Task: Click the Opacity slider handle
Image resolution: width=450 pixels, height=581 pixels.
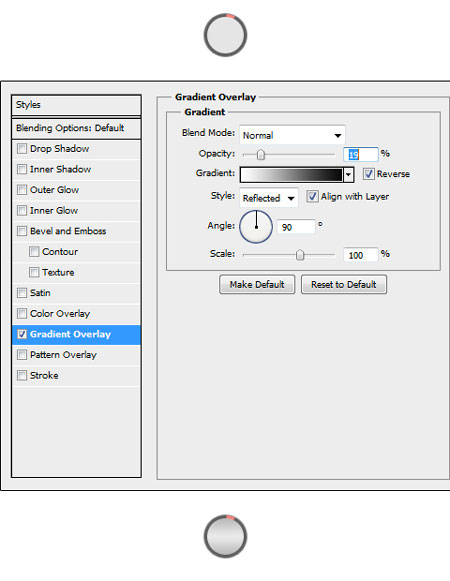Action: 261,155
